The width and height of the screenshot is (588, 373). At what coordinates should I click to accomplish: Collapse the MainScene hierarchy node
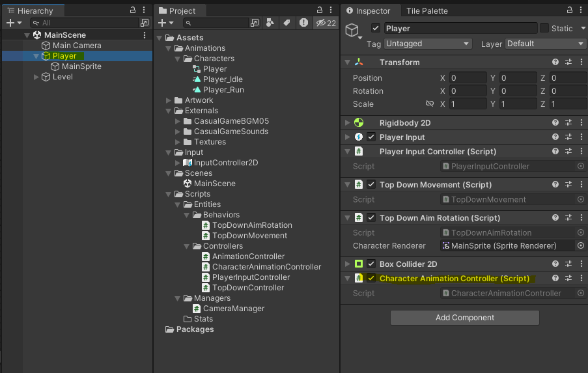(27, 35)
